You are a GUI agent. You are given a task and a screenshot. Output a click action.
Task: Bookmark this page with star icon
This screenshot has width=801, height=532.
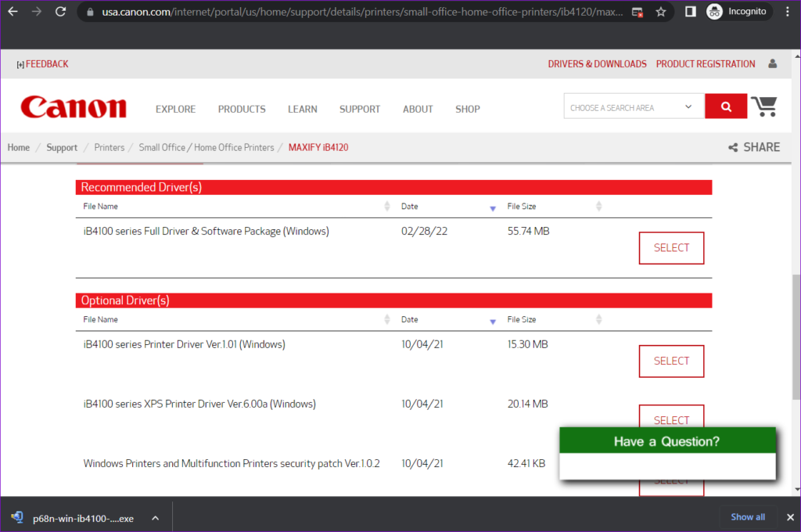661,12
